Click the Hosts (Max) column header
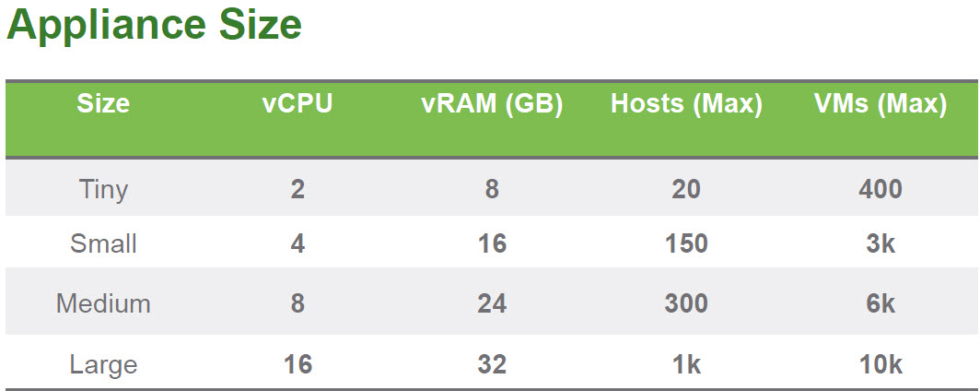Screen dimensions: 980x391 tap(686, 104)
